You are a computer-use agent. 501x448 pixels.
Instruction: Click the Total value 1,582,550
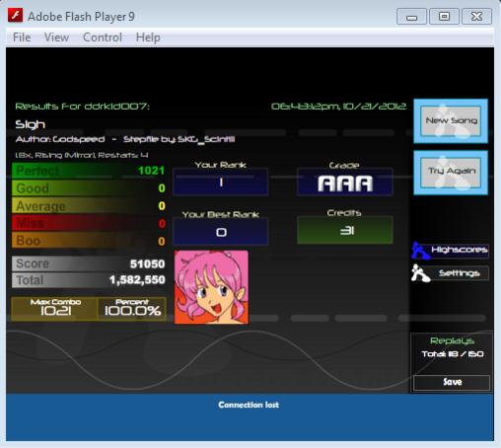(137, 280)
